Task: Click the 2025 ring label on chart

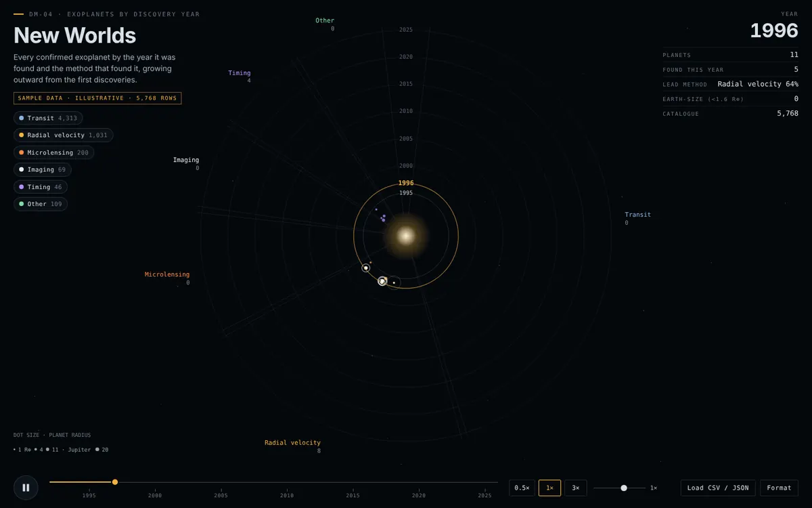Action: pyautogui.click(x=406, y=30)
